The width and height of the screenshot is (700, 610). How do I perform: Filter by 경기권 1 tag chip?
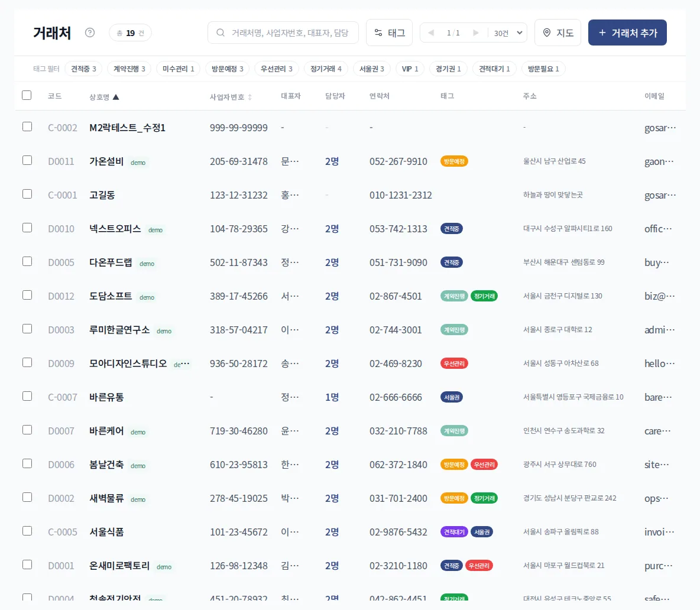[448, 69]
